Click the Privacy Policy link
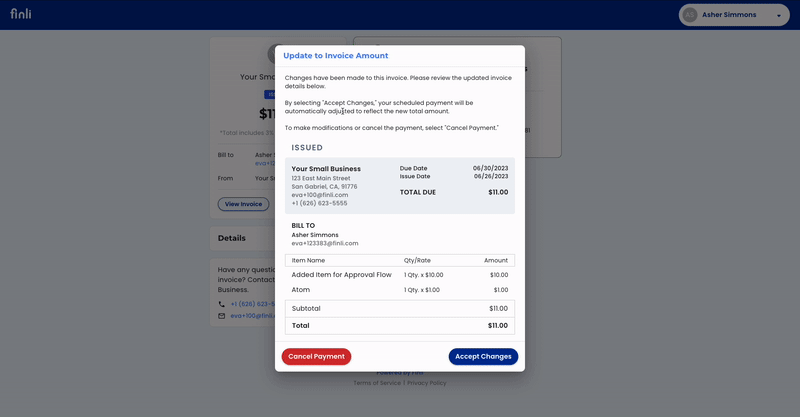This screenshot has height=417, width=800. 427,383
